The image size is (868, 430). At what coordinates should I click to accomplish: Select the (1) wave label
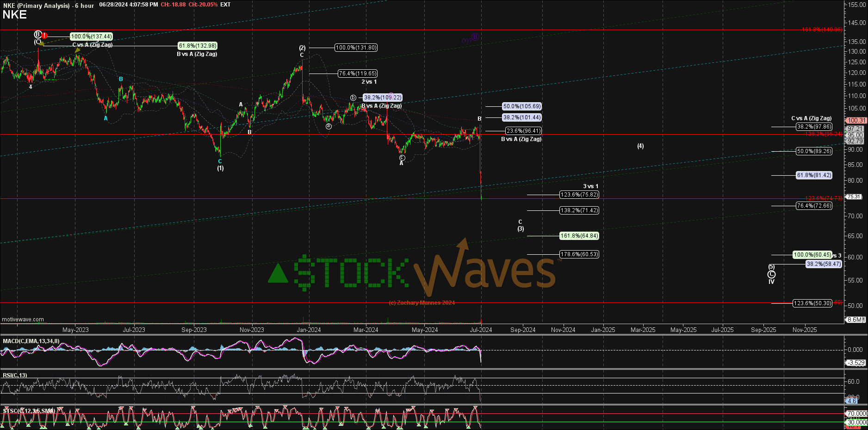221,168
